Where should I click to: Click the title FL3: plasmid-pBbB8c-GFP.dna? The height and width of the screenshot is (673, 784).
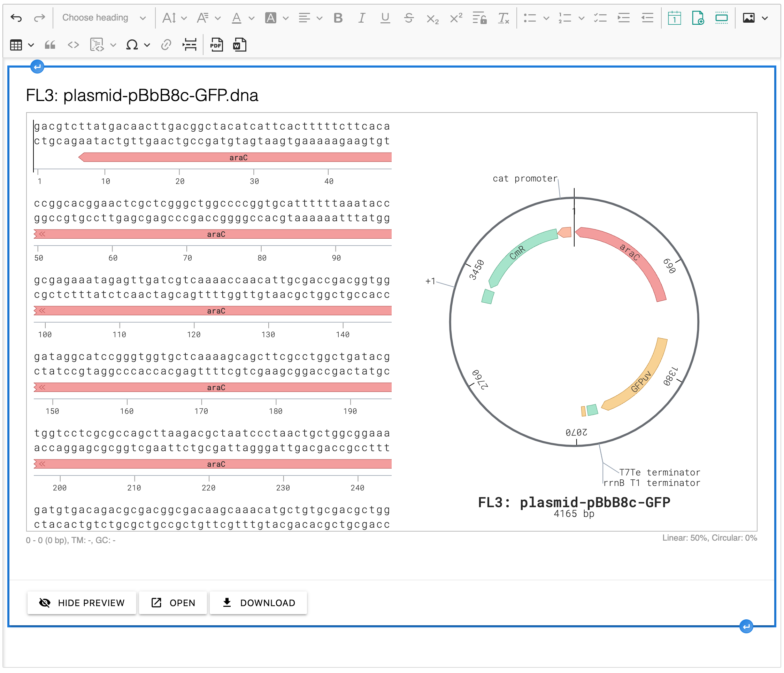(142, 95)
